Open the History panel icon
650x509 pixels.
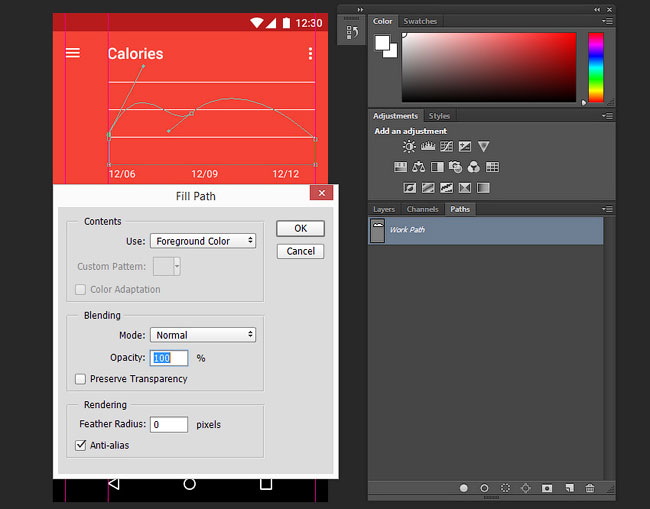coord(352,32)
